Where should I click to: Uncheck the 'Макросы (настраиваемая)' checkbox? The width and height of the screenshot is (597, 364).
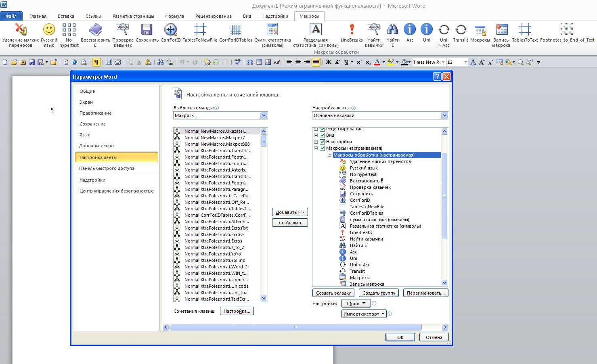[x=322, y=148]
